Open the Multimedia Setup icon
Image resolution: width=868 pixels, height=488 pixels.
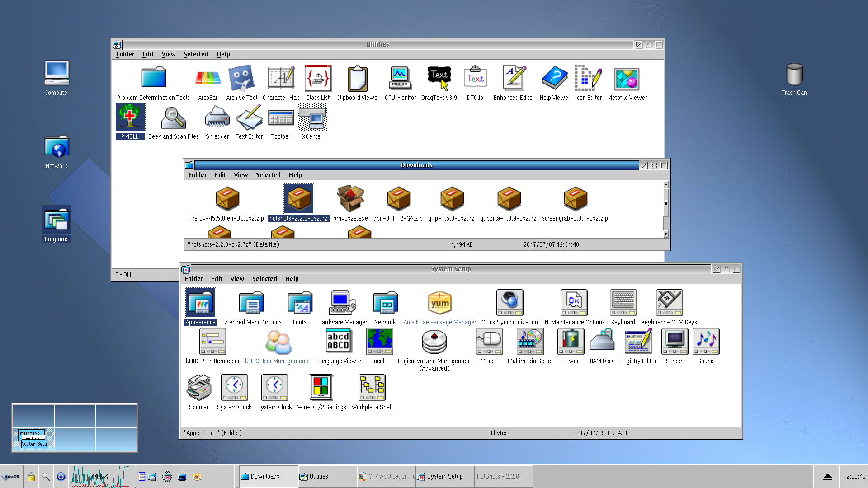[x=530, y=342]
